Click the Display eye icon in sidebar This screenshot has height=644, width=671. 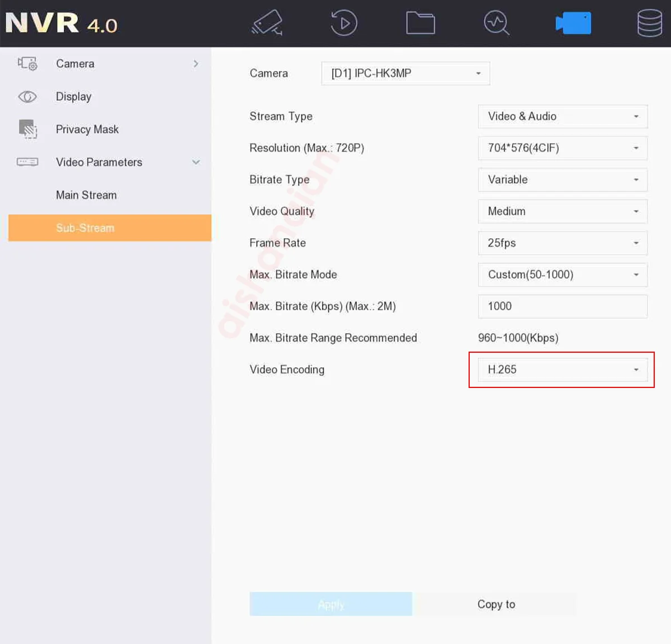click(27, 97)
